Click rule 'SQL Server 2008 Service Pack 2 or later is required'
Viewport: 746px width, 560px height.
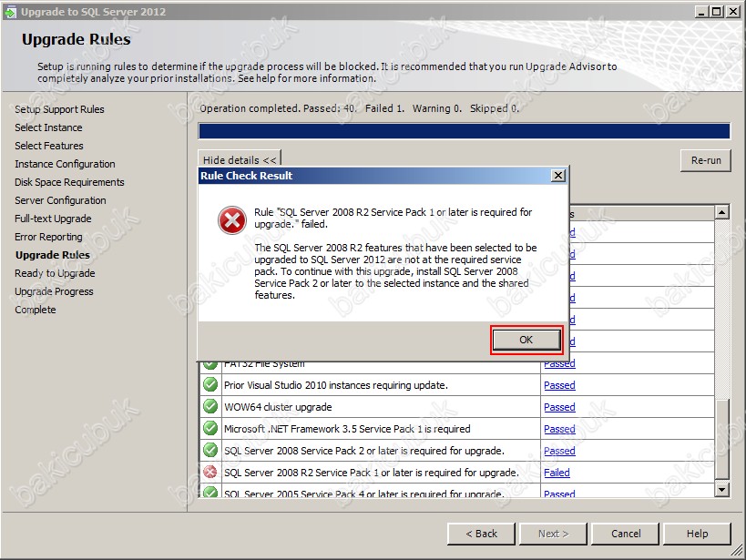(364, 451)
